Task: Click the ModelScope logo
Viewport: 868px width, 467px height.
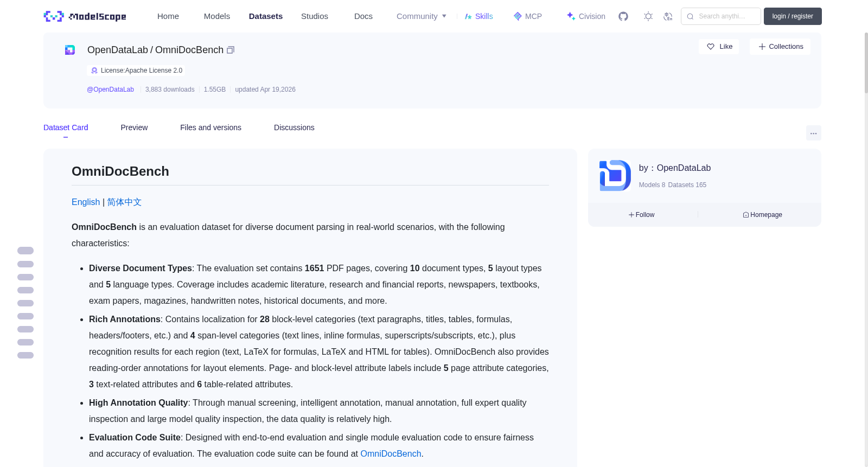Action: pos(85,16)
